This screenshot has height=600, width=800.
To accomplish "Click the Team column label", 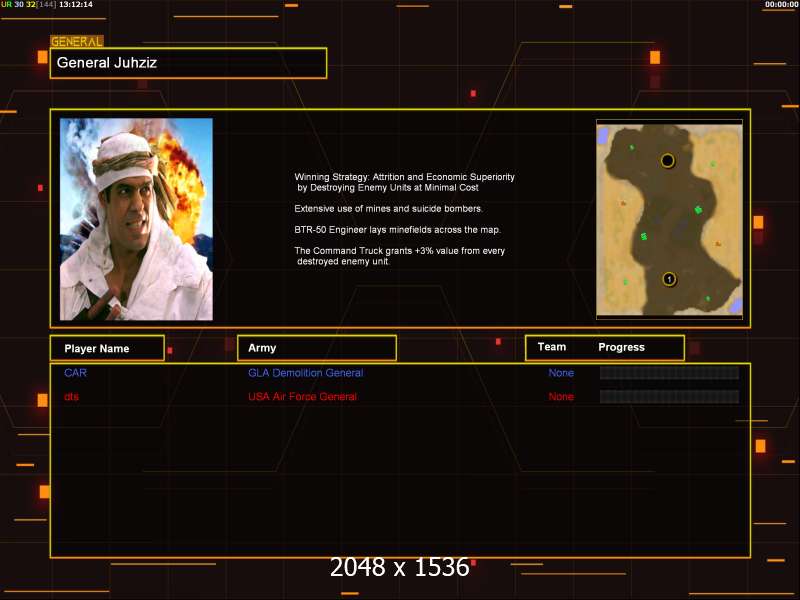I will click(x=552, y=347).
